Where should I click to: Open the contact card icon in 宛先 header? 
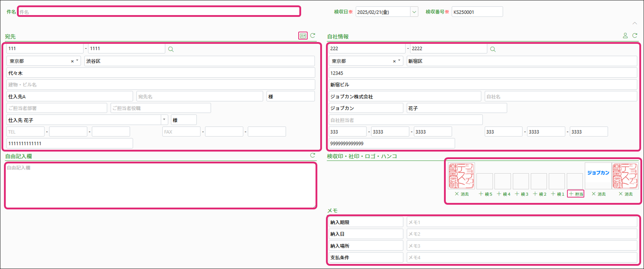303,36
